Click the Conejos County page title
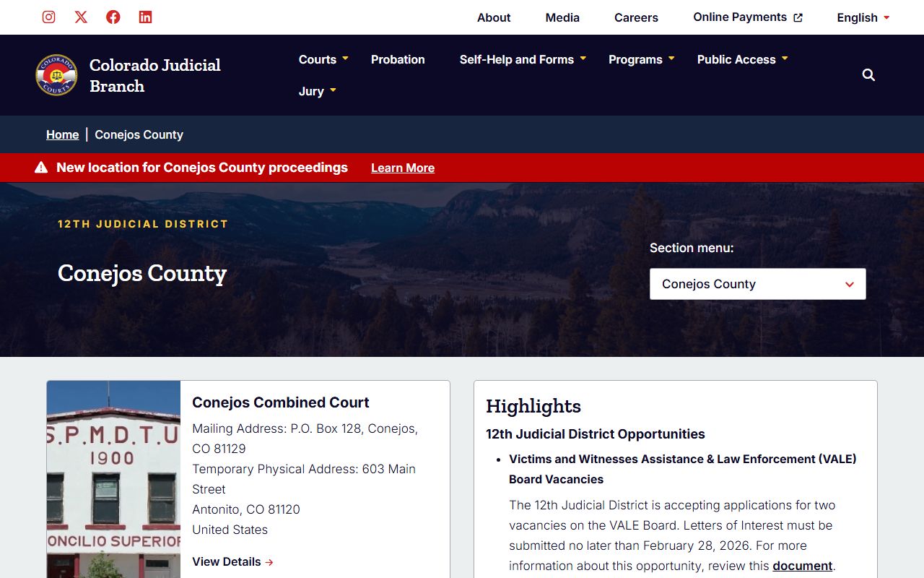This screenshot has height=578, width=924. [142, 273]
